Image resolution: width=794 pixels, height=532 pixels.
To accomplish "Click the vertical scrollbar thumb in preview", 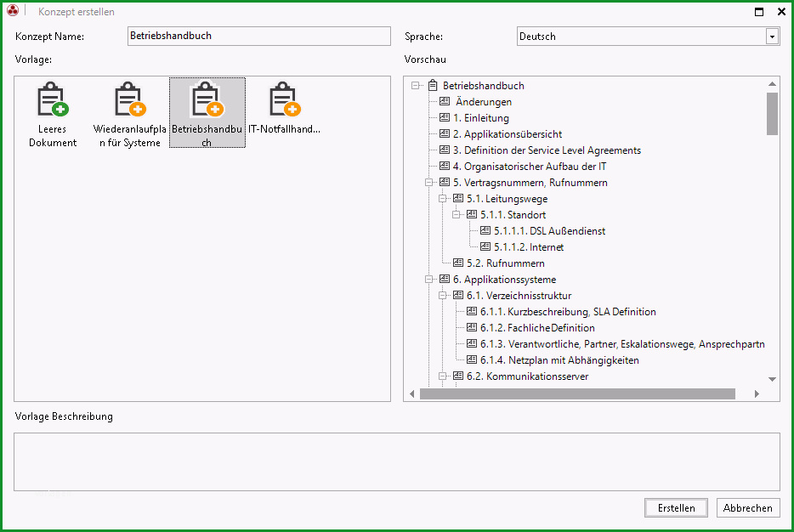I will click(772, 114).
